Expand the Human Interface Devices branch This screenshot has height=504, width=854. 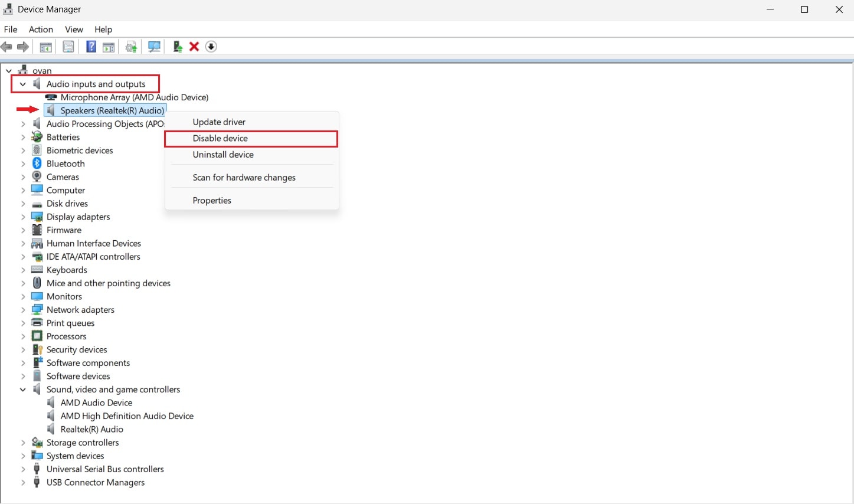pyautogui.click(x=23, y=243)
